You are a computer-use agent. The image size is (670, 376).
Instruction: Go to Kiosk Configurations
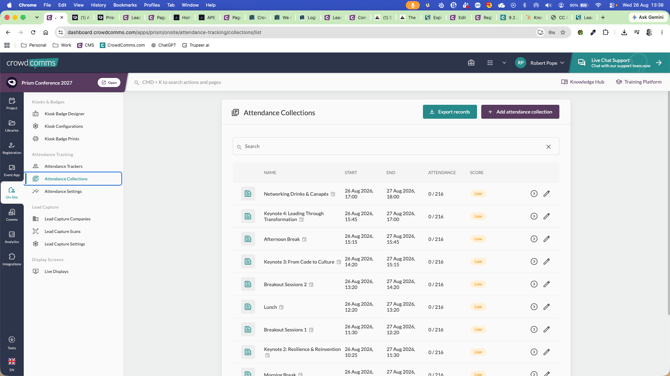point(63,126)
